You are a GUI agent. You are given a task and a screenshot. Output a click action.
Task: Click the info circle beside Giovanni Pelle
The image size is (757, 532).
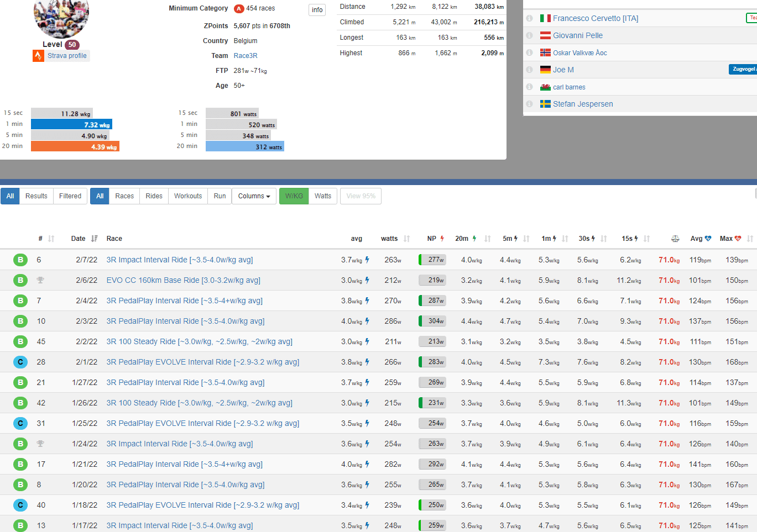(529, 35)
